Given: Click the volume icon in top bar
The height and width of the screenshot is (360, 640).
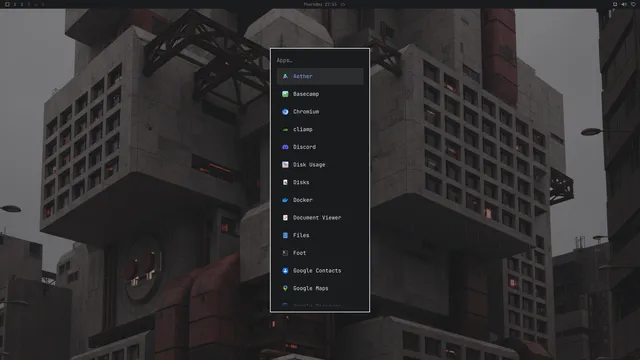Looking at the screenshot, I should 624,4.
